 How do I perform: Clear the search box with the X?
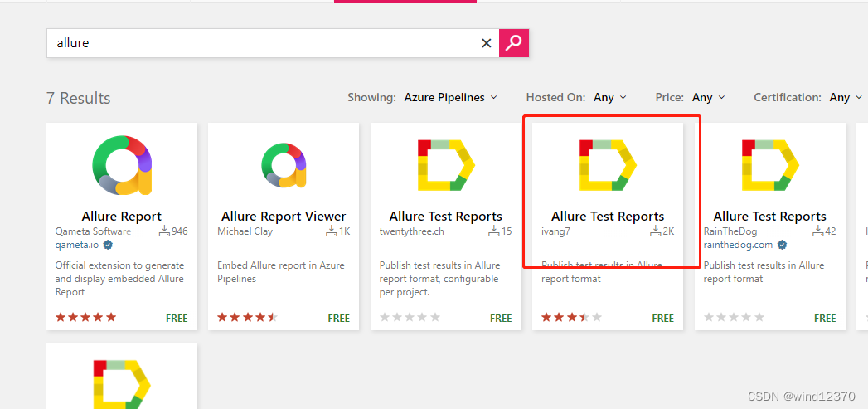(487, 43)
